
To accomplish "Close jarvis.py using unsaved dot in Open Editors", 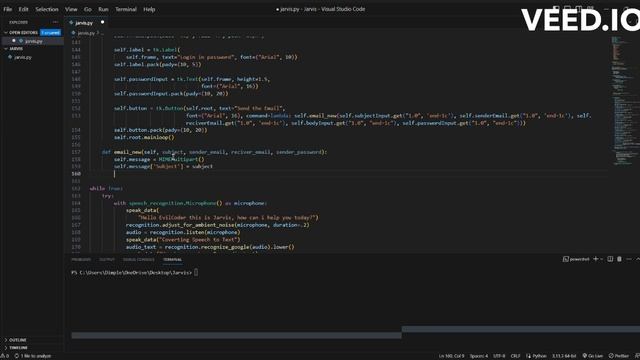I will (x=13, y=41).
